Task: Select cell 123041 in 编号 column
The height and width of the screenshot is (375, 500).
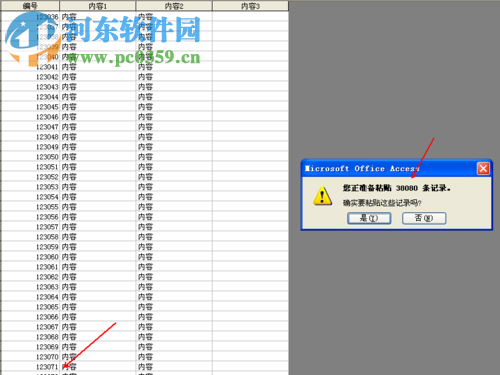Action: (31, 67)
